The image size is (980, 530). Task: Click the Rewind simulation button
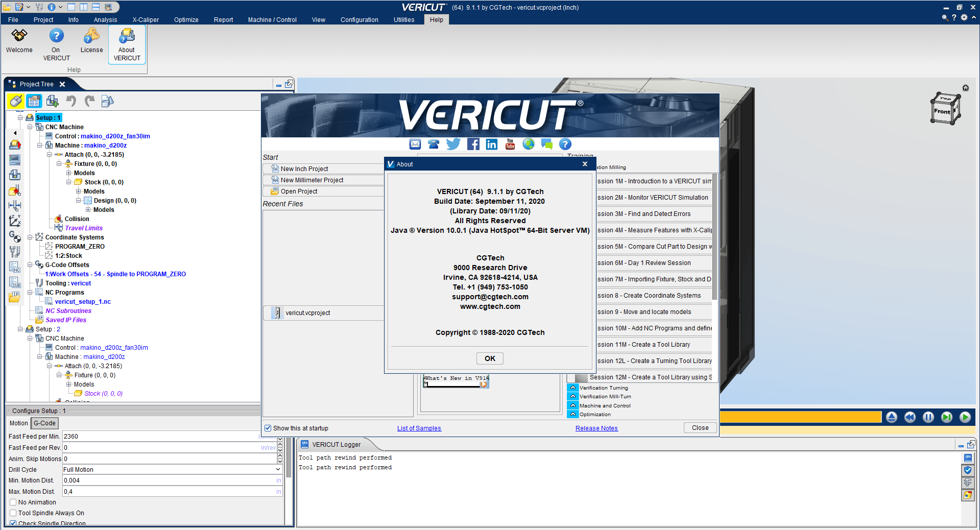(x=910, y=417)
